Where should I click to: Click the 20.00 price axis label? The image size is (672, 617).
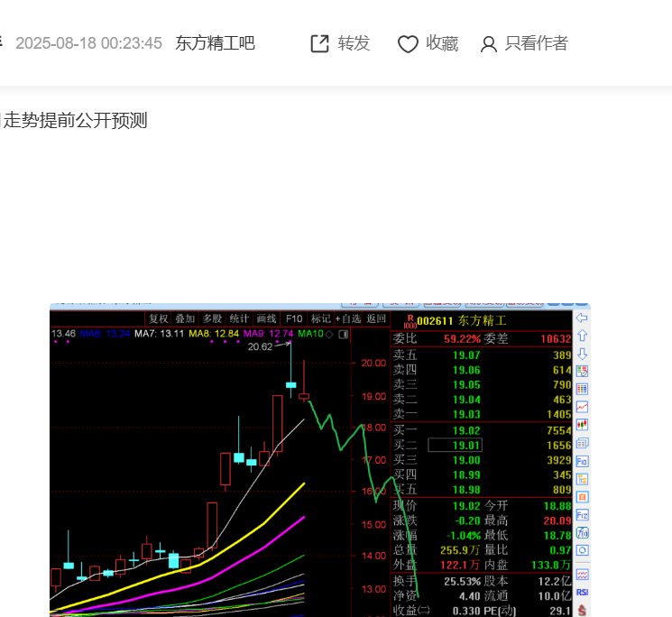373,363
